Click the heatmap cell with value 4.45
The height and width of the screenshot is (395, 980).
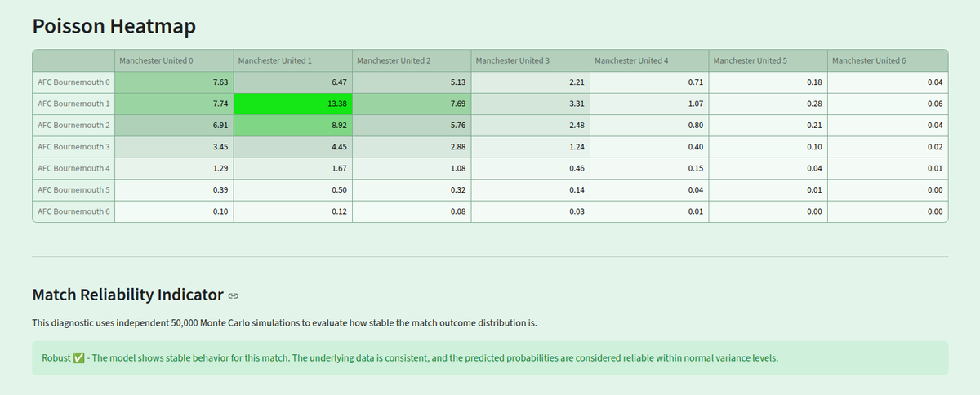point(293,147)
